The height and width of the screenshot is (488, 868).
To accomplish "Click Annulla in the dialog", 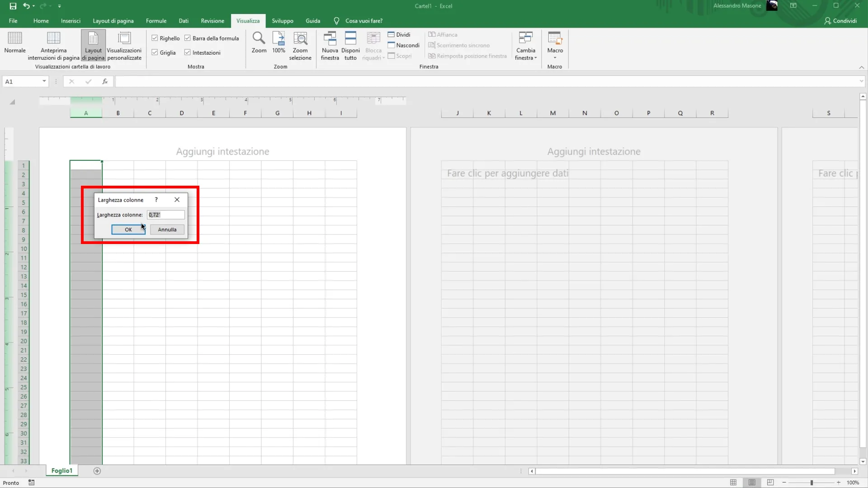I will [167, 230].
